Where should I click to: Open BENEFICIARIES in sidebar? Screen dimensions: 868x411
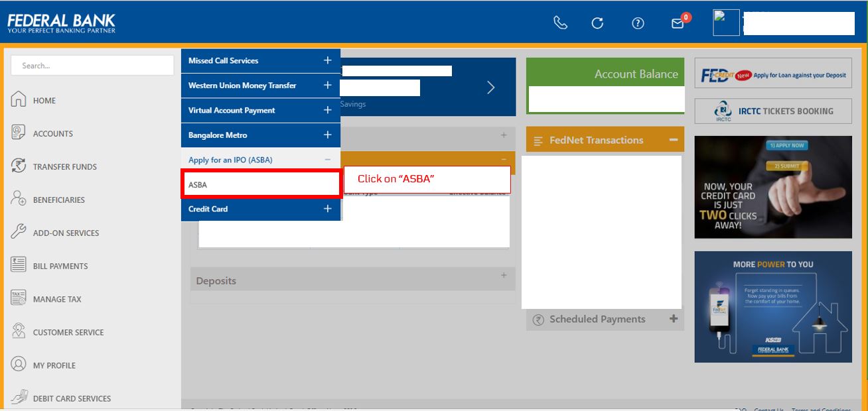tap(59, 200)
